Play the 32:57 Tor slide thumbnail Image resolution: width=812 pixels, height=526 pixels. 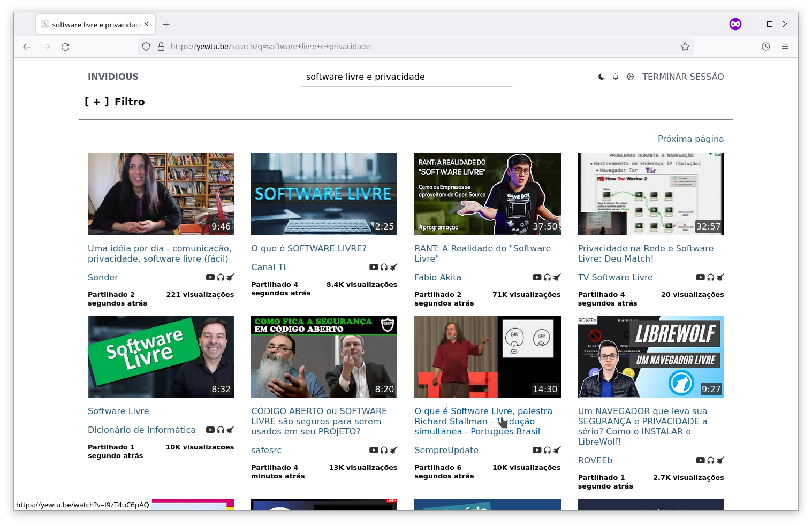coord(651,194)
